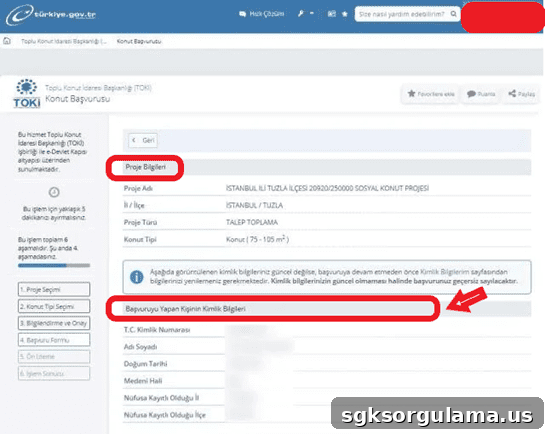545x434 pixels.
Task: Click the Favorilere ekle button
Action: point(431,94)
